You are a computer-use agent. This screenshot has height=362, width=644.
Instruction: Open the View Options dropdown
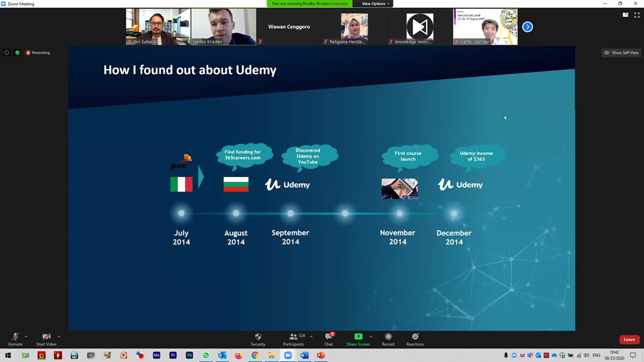coord(375,4)
